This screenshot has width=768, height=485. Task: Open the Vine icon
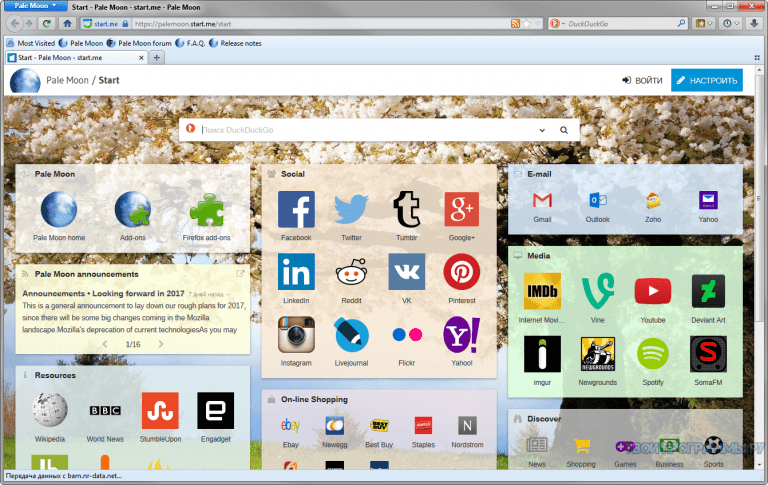pyautogui.click(x=598, y=291)
